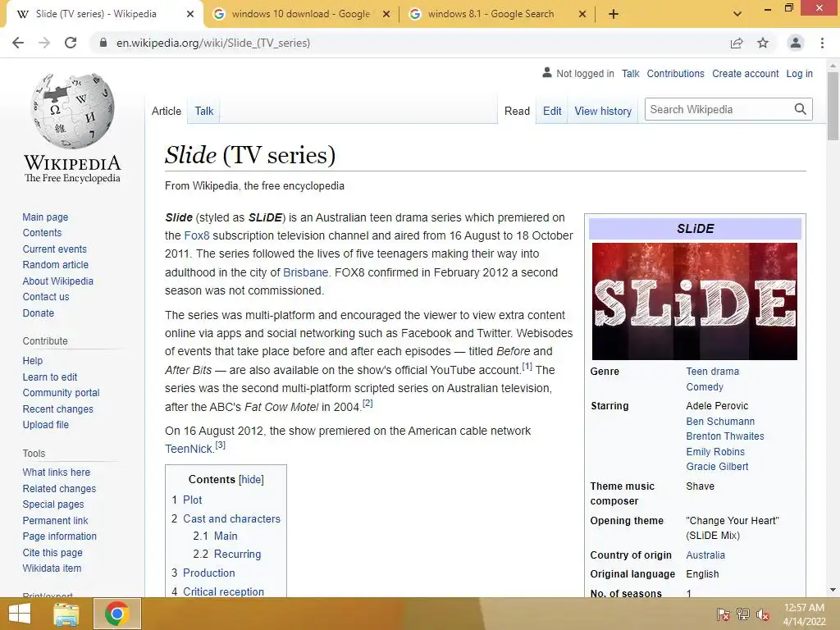Click the page vertical scrollbar thumb
The height and width of the screenshot is (630, 840).
[x=833, y=106]
